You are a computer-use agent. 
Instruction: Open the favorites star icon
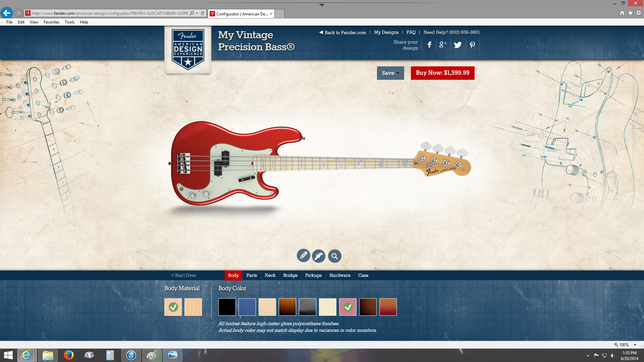point(631,13)
